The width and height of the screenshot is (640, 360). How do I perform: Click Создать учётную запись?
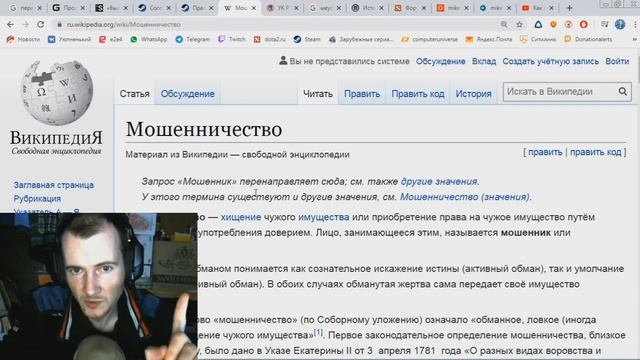pyautogui.click(x=550, y=61)
